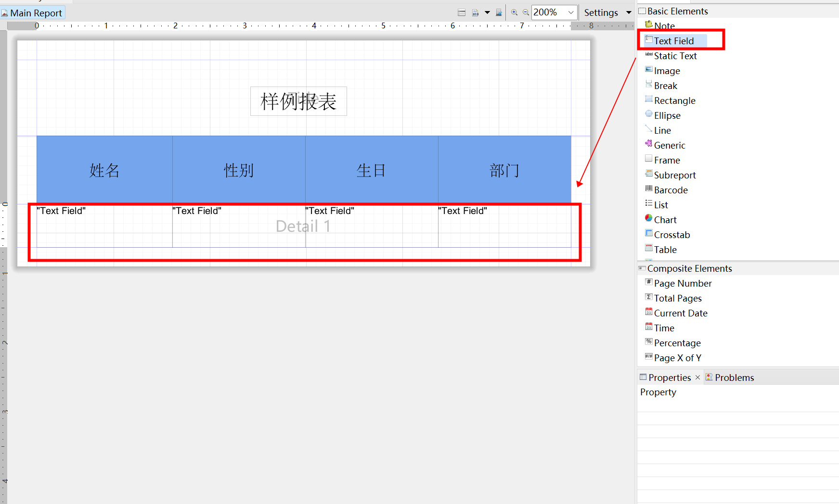Pick the Ellipse shape element
This screenshot has height=504, width=839.
[x=667, y=115]
